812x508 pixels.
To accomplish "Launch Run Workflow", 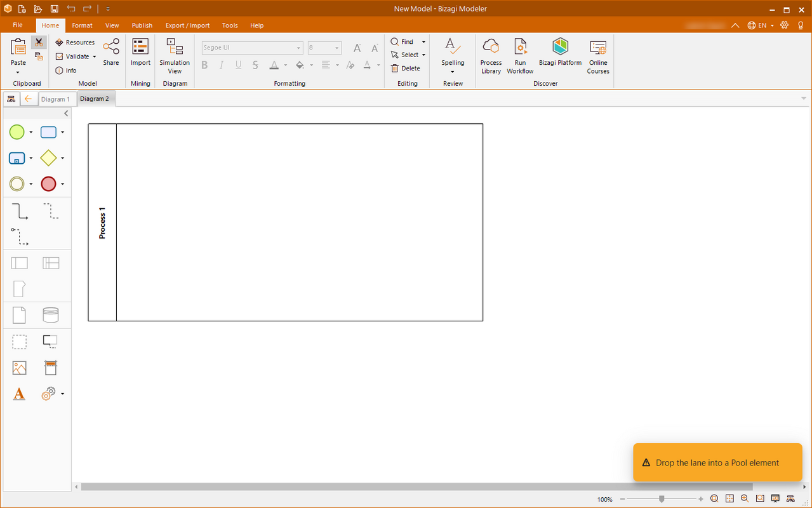I will 520,56.
